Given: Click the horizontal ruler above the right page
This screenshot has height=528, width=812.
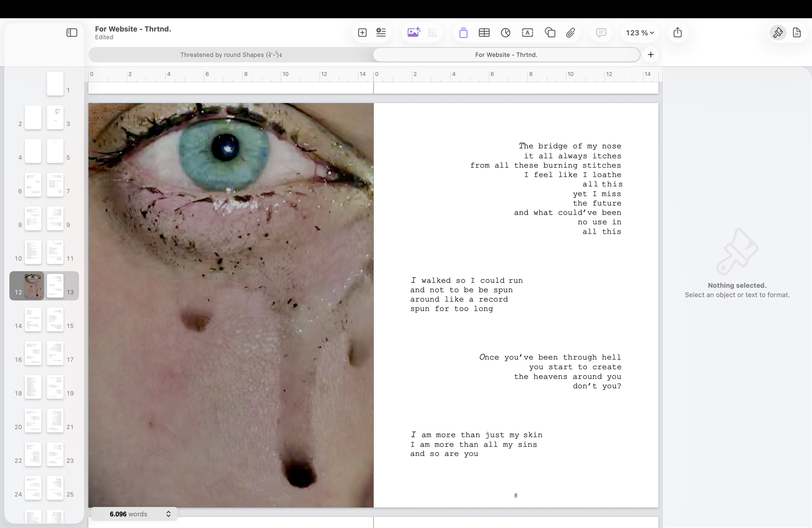Looking at the screenshot, I should pos(516,76).
